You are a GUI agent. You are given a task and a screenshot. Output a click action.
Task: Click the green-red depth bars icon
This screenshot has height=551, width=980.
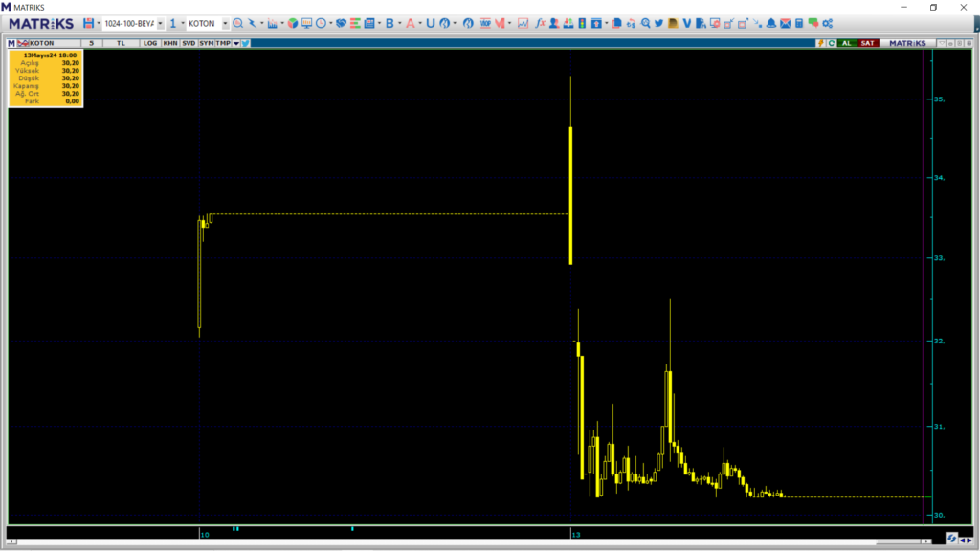pos(355,23)
